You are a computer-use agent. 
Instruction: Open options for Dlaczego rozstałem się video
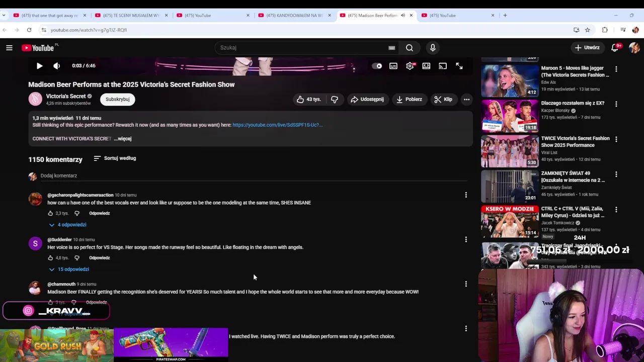click(616, 104)
